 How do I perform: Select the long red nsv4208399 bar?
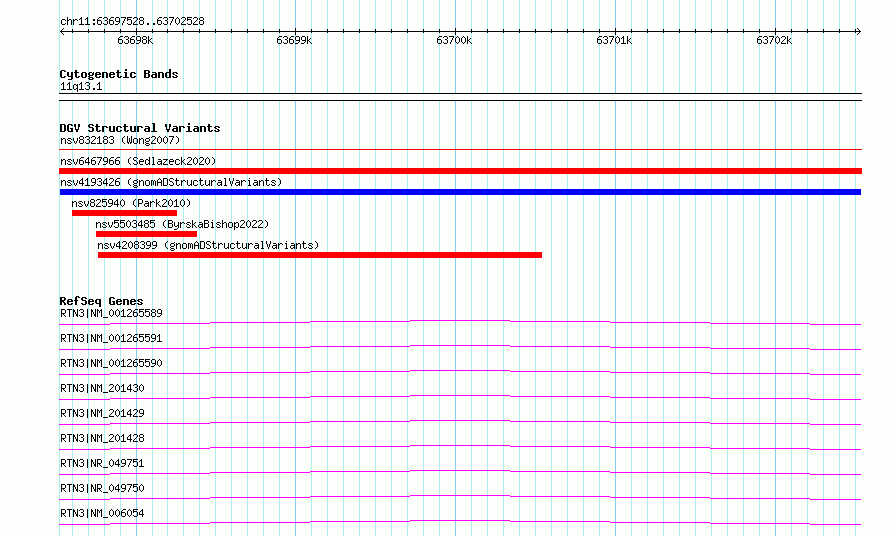[320, 255]
